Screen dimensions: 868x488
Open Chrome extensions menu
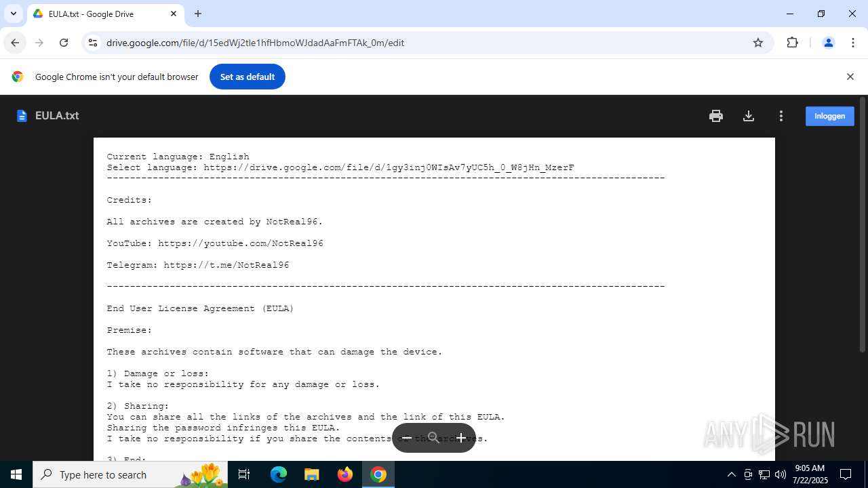pyautogui.click(x=792, y=43)
